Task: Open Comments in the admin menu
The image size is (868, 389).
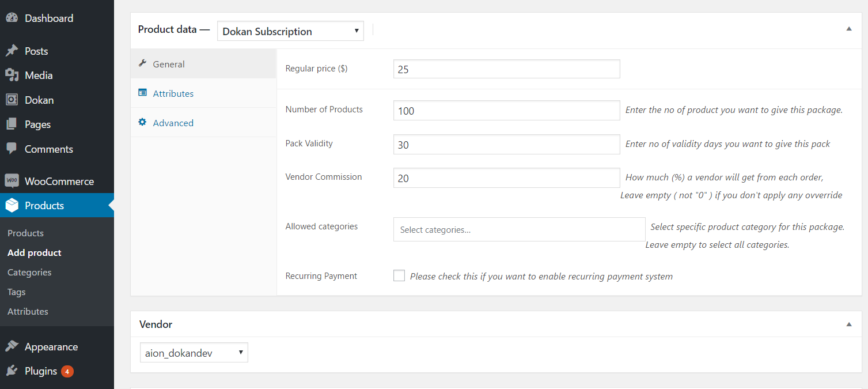Action: pyautogui.click(x=57, y=149)
